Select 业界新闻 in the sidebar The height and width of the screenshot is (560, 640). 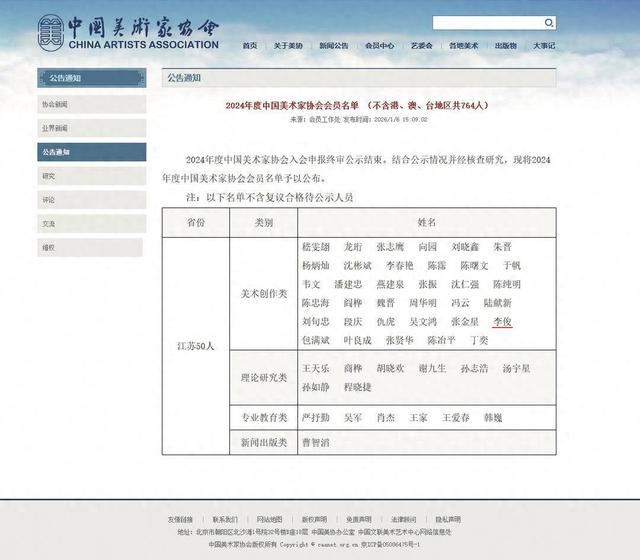[91, 128]
